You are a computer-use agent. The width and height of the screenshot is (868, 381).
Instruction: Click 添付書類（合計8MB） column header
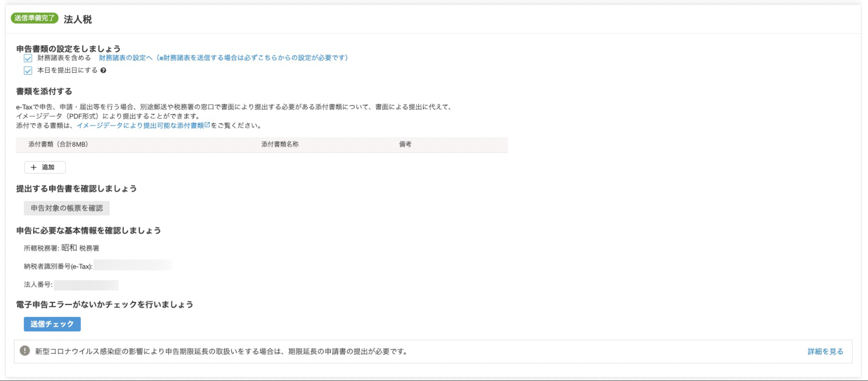pyautogui.click(x=58, y=144)
